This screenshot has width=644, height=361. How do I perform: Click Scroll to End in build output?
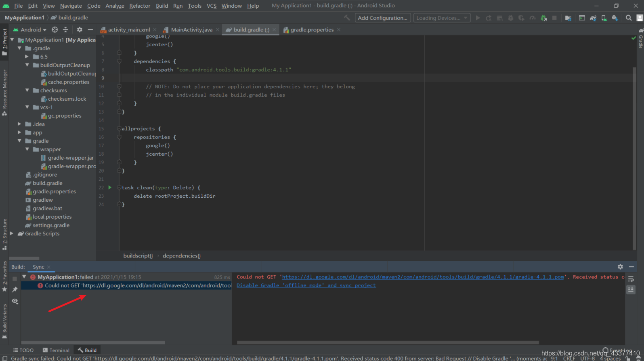[x=631, y=289]
